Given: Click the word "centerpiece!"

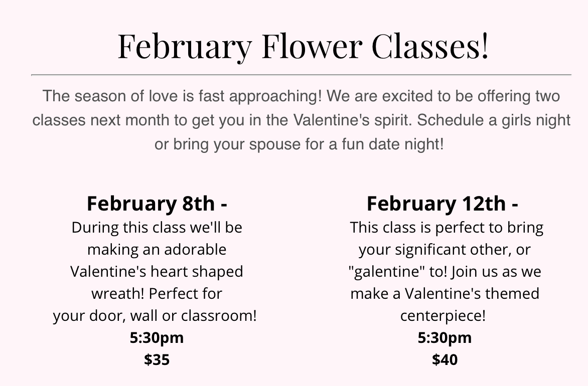Looking at the screenshot, I should pos(443,316).
